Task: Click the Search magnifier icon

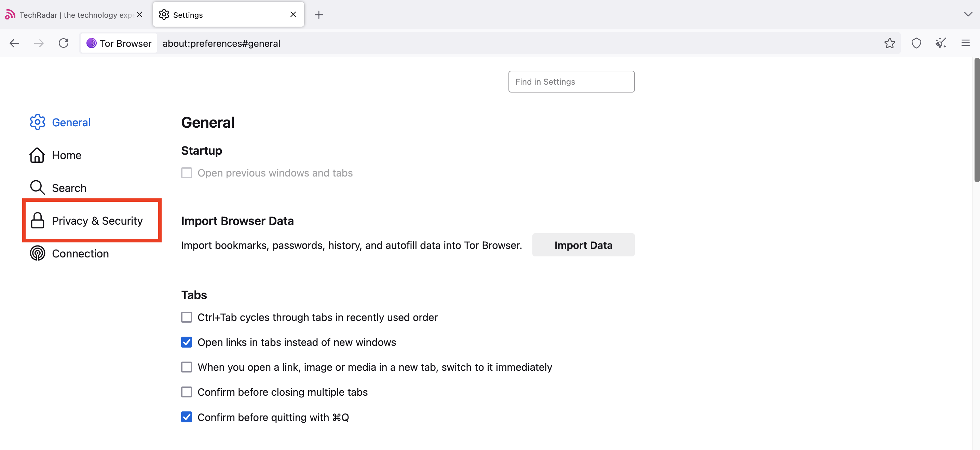Action: pos(37,188)
